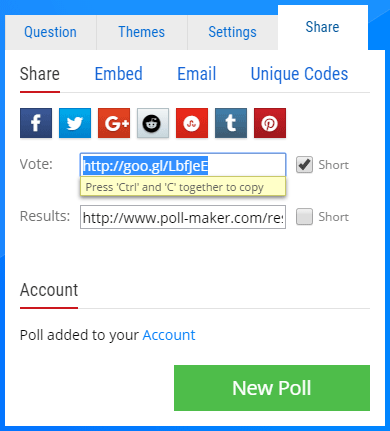Select the top Share tab
The image size is (390, 431).
(x=323, y=27)
